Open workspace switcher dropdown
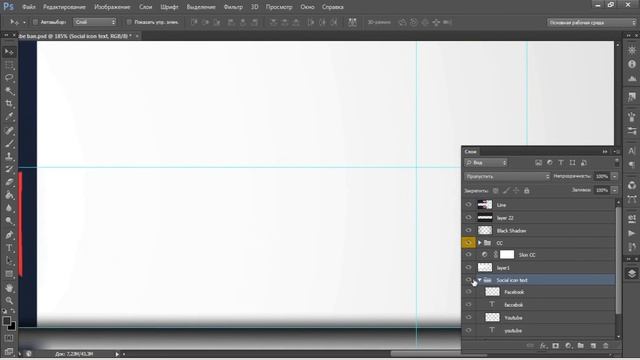Viewport: 640px width, 360px height. pos(592,22)
